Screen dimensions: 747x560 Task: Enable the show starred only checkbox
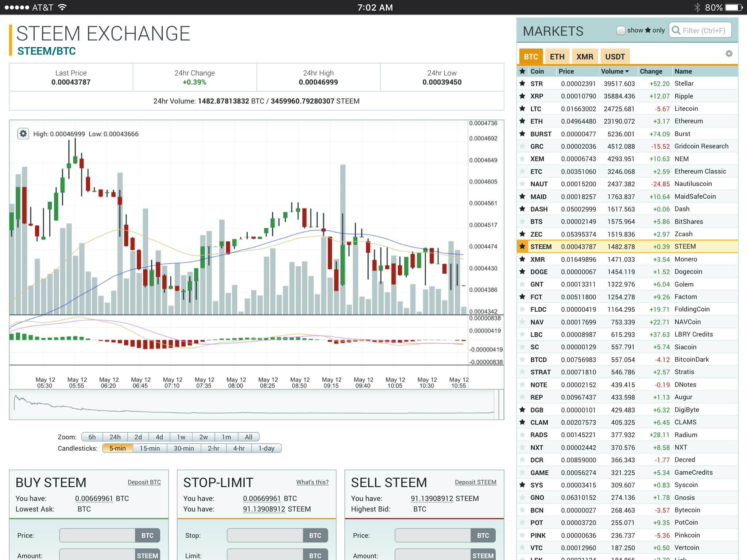tap(620, 30)
